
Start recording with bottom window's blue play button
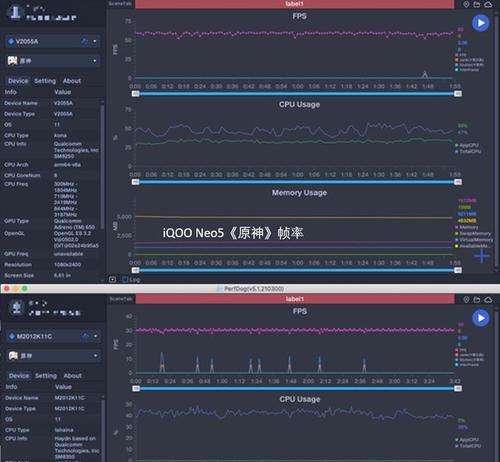[481, 318]
